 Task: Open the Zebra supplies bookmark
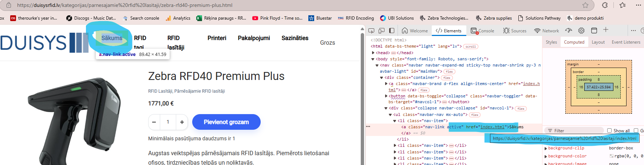click(494, 18)
